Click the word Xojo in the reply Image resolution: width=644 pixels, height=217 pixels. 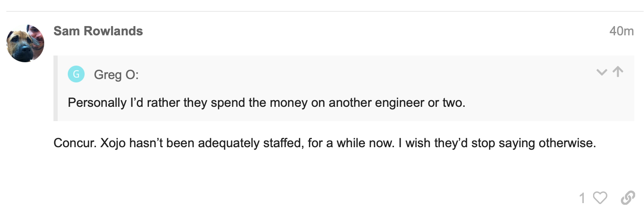pyautogui.click(x=113, y=143)
